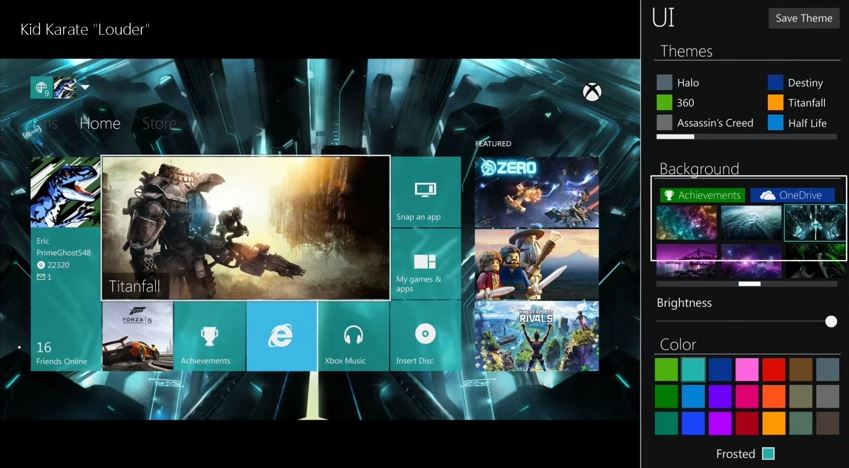Pick the light pink color swatch
The height and width of the screenshot is (468, 849).
coord(747,369)
